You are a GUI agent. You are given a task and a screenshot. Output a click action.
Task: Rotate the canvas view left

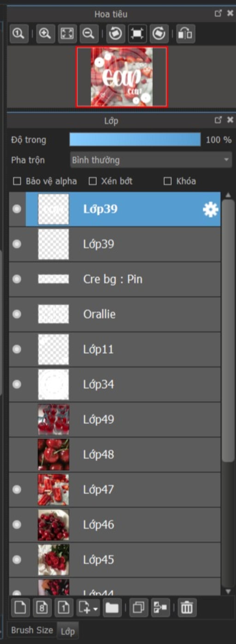click(x=115, y=33)
